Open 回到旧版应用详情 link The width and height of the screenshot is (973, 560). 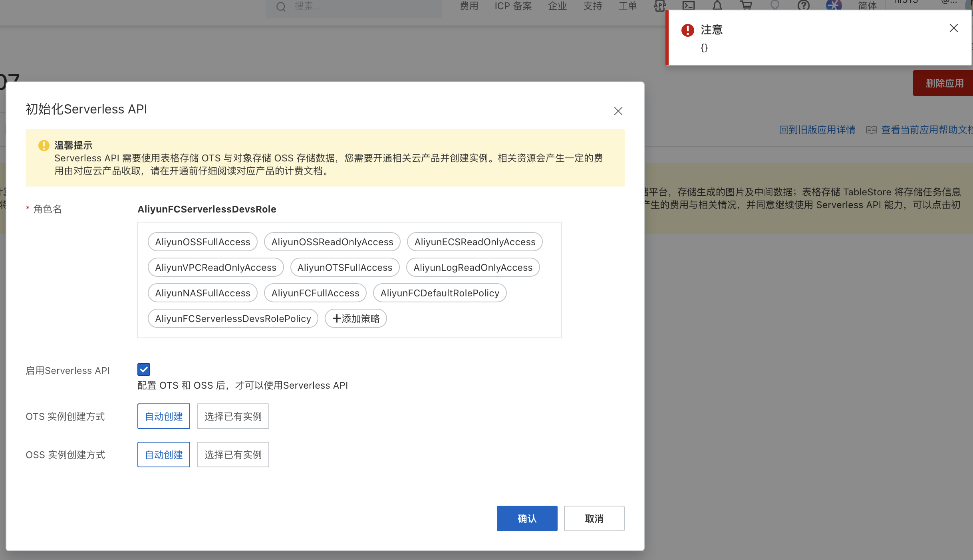point(817,130)
